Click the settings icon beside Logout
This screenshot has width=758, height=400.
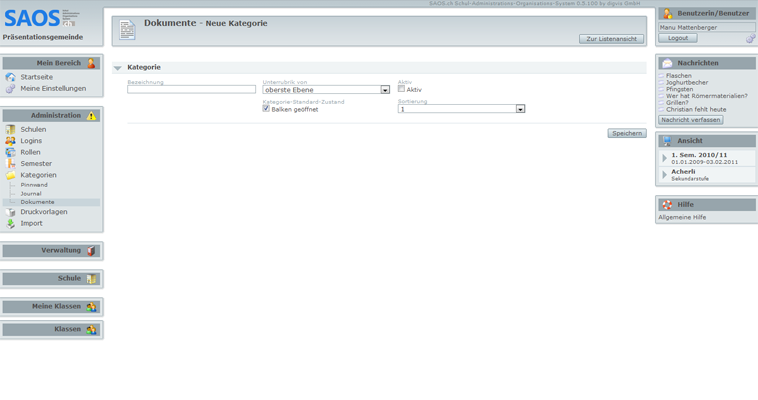point(750,38)
